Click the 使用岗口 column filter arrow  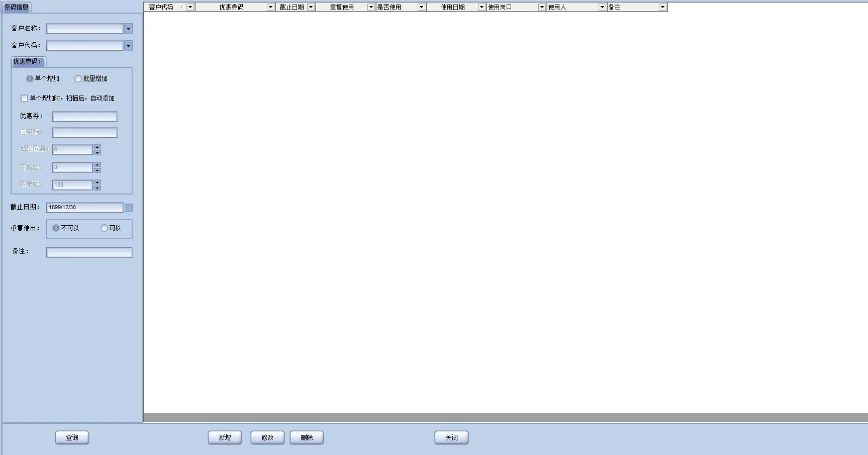[542, 7]
